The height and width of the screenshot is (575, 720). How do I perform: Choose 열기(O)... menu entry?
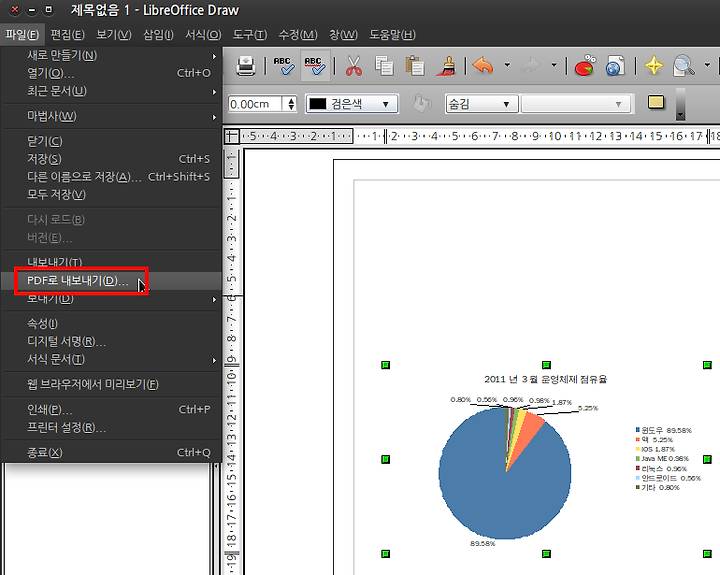(111, 73)
